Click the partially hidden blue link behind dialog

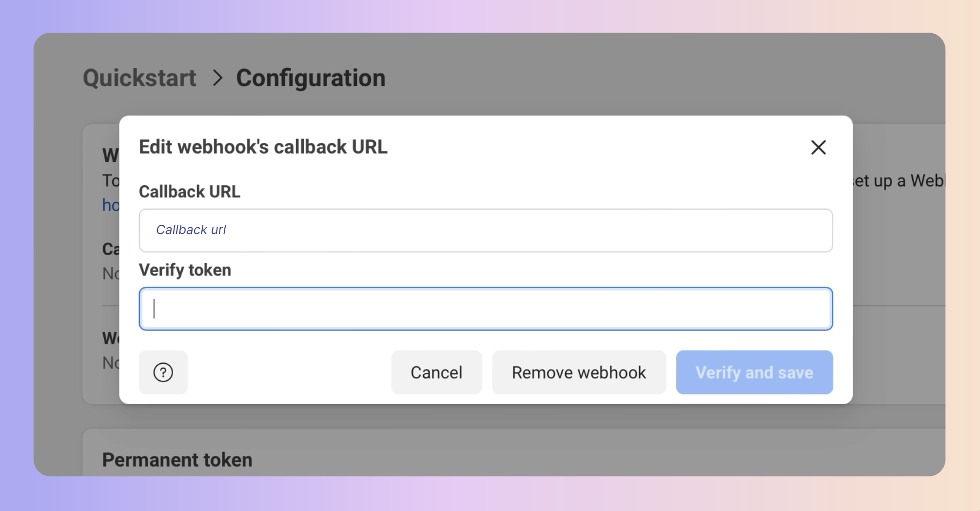110,205
